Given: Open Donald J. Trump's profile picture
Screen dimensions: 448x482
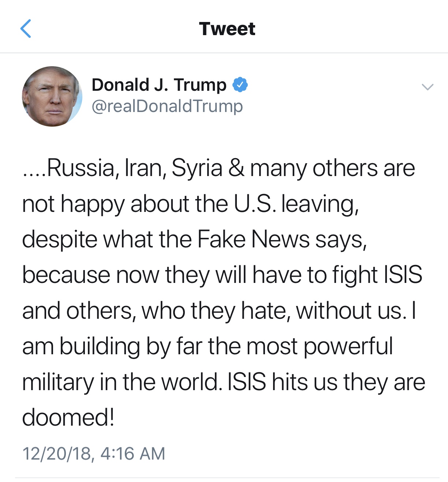Looking at the screenshot, I should (52, 97).
